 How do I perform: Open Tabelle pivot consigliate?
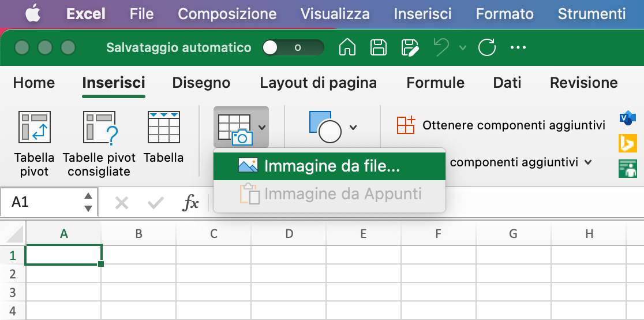pos(99,128)
